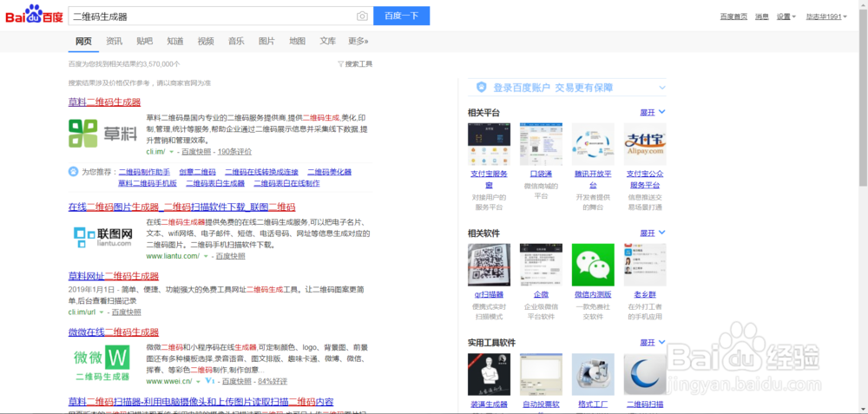The image size is (868, 414).
Task: Open the 草料二维码生成器 result title
Action: (x=105, y=102)
